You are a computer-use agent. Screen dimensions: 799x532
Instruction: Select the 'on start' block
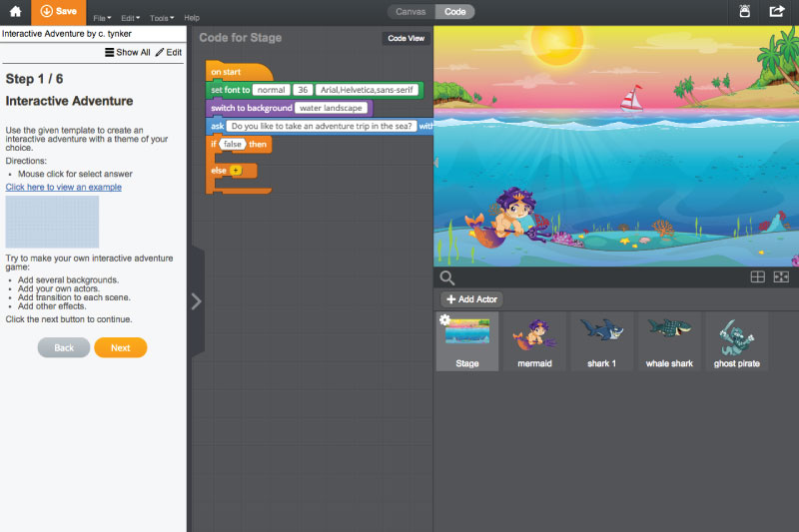tap(239, 72)
